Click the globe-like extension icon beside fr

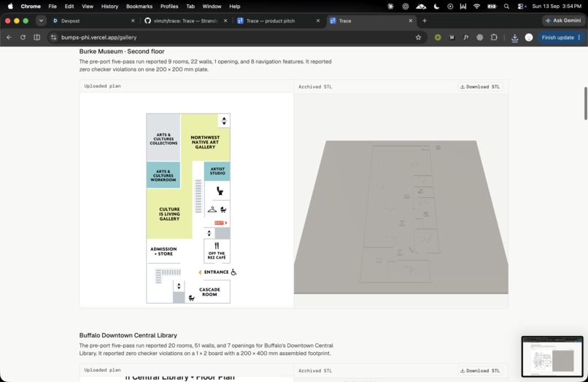(x=479, y=37)
